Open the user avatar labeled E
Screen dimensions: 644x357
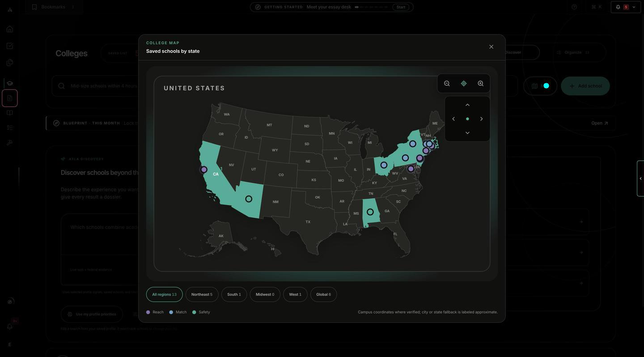pos(10,344)
